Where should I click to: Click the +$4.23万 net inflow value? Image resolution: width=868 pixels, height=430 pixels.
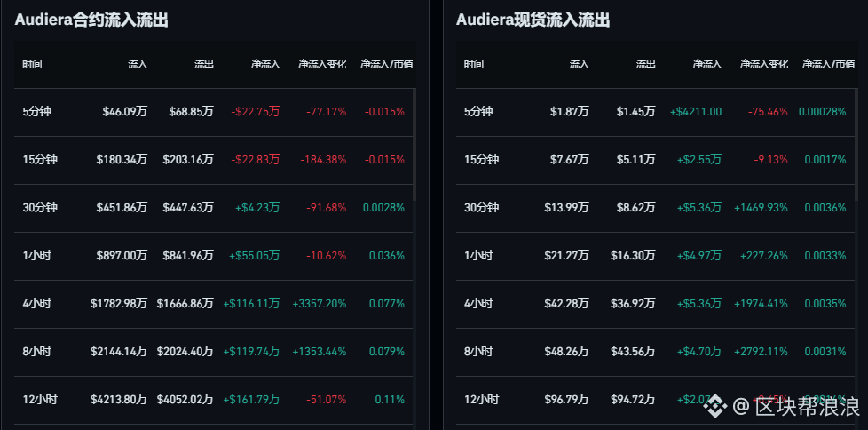258,208
